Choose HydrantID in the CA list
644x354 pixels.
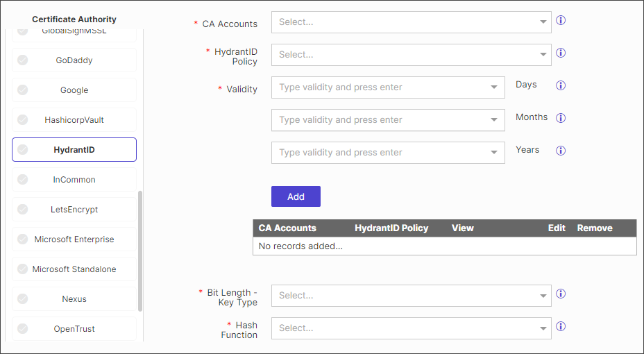74,149
